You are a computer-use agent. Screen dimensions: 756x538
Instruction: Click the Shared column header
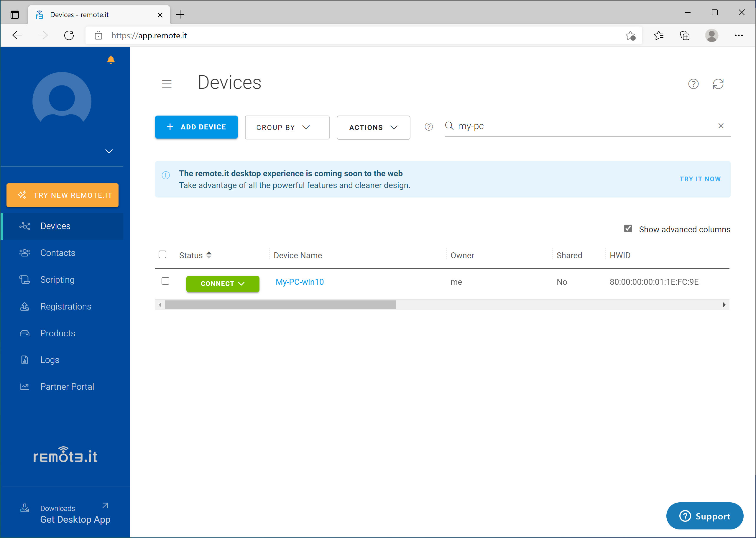pos(569,255)
